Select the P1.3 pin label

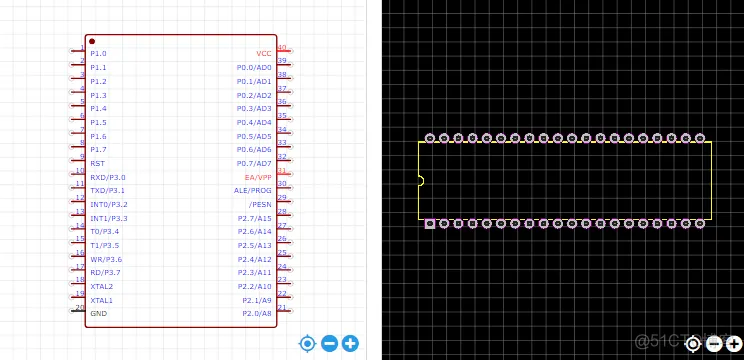tap(98, 95)
